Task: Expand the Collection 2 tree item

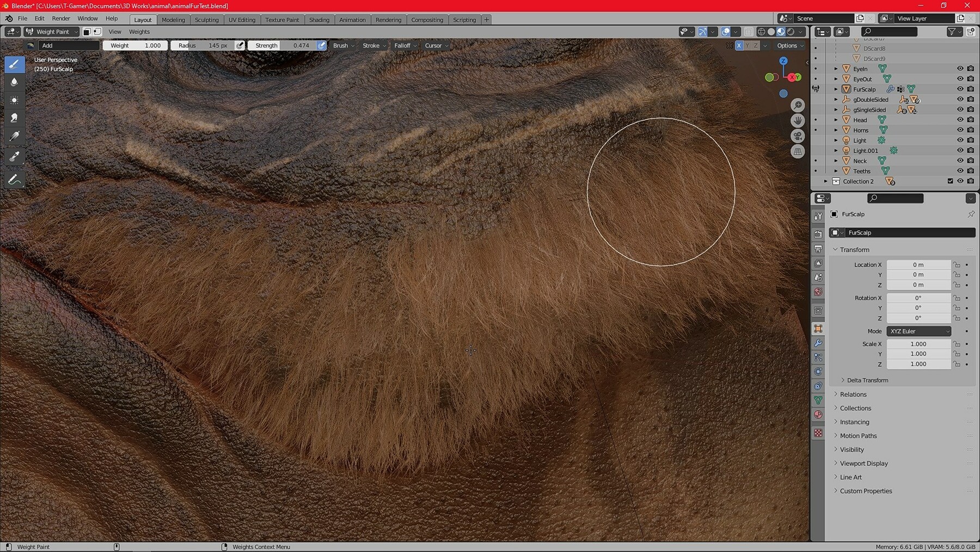Action: [x=825, y=181]
